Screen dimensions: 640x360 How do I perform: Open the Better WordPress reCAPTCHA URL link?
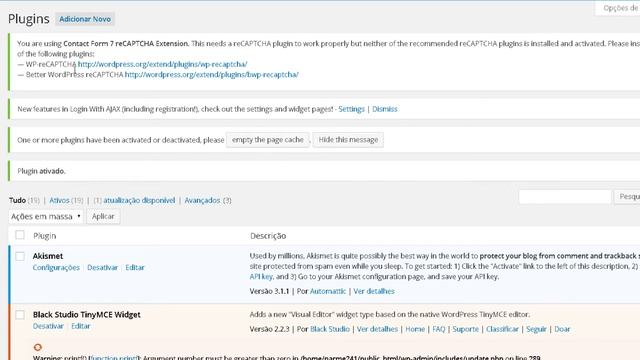coord(211,75)
